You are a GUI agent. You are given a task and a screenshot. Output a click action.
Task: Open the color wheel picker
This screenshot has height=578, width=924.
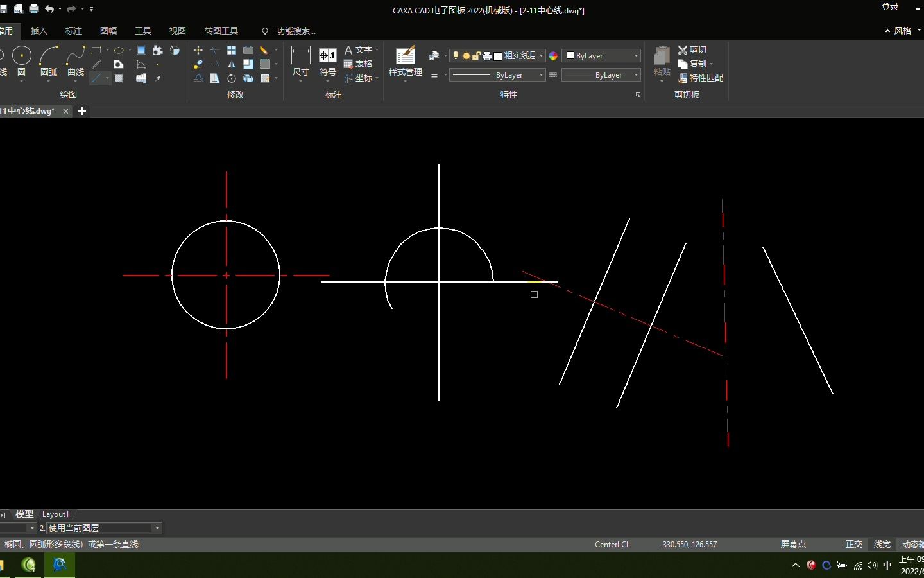coord(553,56)
